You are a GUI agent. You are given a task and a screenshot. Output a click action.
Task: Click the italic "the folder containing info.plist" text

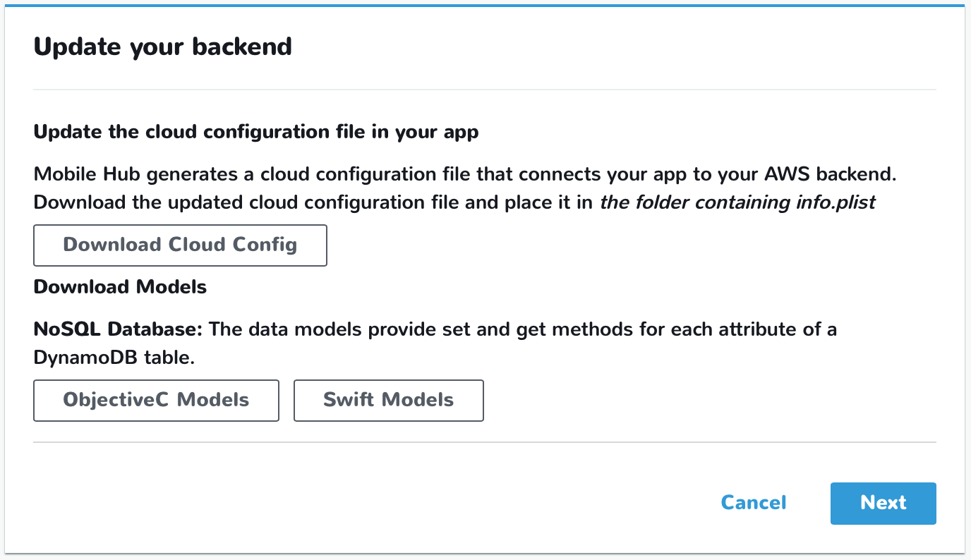click(737, 202)
